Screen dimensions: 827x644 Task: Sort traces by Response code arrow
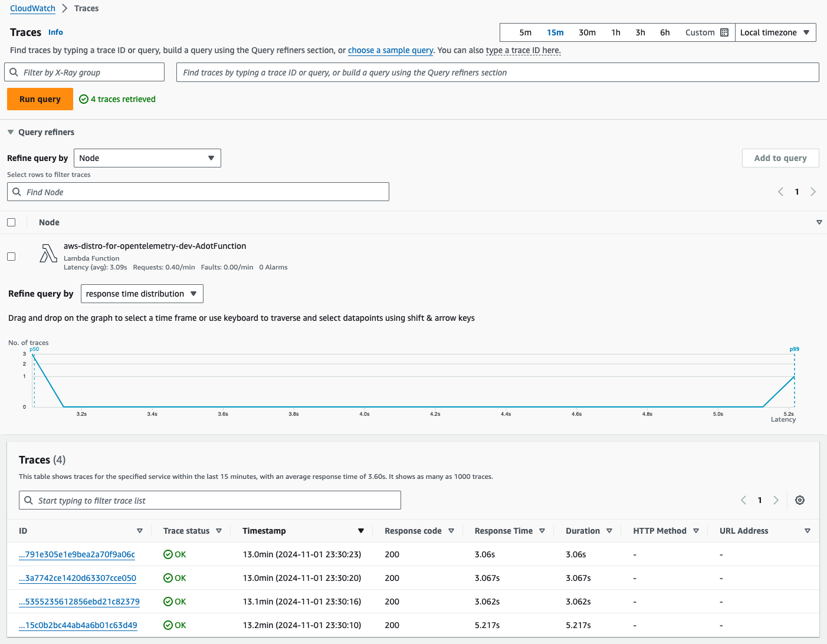point(451,531)
